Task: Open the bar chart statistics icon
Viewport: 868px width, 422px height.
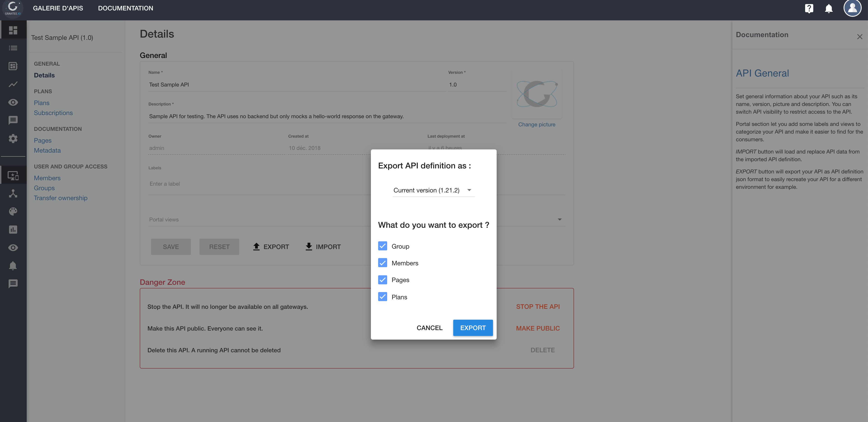Action: (13, 230)
